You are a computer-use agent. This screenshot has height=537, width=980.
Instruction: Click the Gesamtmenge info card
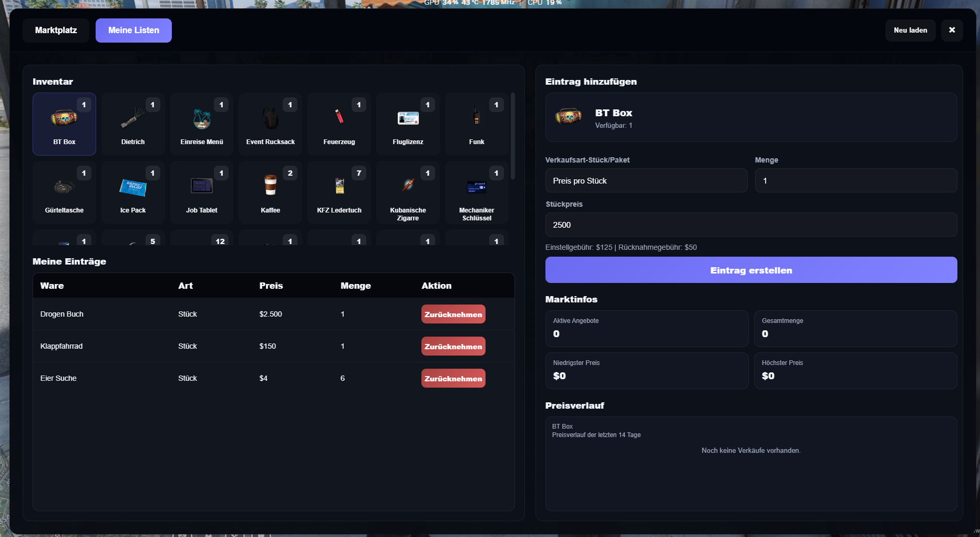click(x=855, y=328)
